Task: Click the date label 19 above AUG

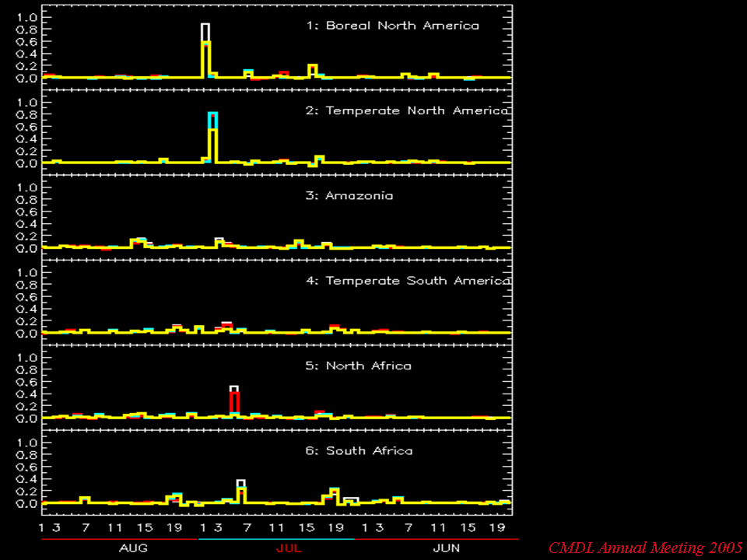Action: pyautogui.click(x=174, y=527)
